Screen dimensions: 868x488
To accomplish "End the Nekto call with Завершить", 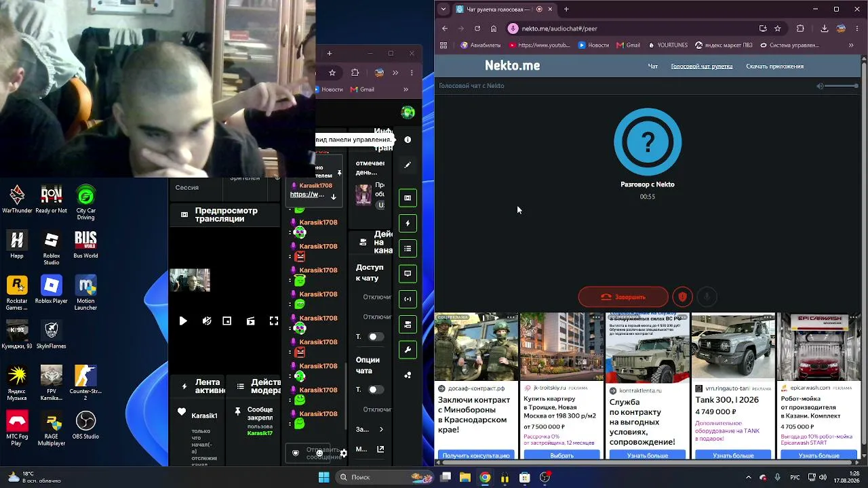I will tap(623, 297).
